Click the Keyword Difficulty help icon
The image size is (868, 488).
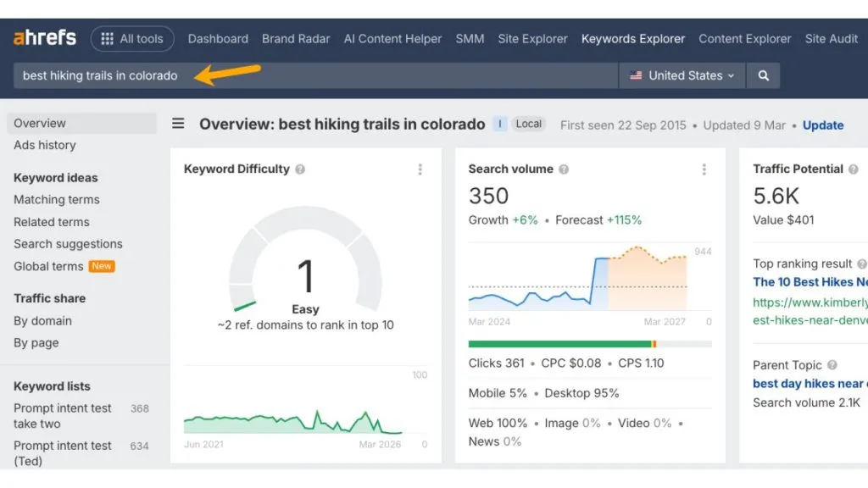pos(300,169)
